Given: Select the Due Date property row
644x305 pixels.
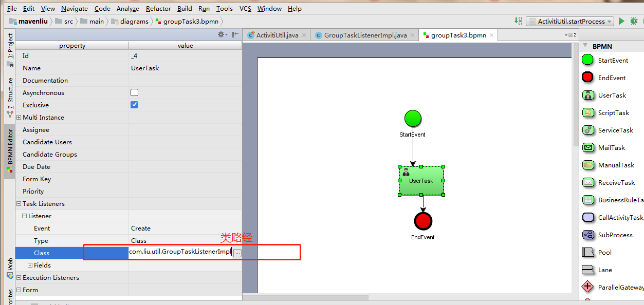Looking at the screenshot, I should (128, 167).
